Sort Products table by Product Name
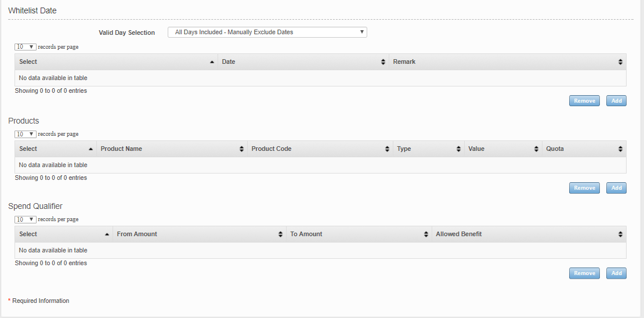This screenshot has width=644, height=318. point(172,149)
